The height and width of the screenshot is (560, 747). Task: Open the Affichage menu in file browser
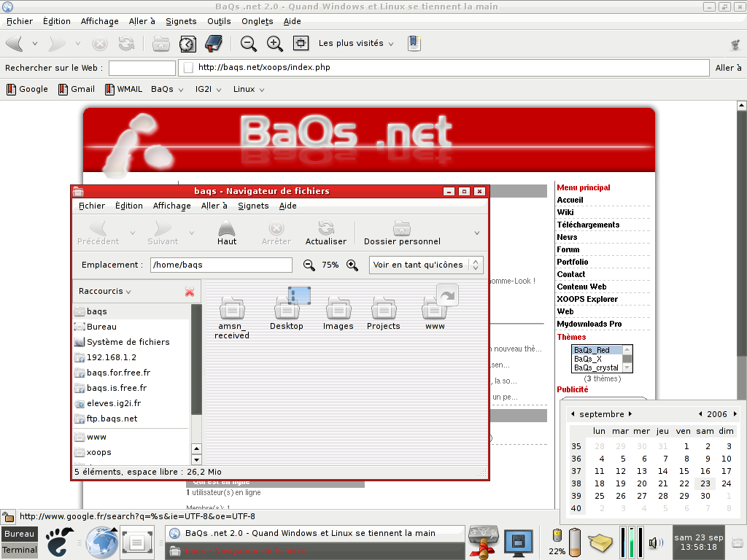(172, 206)
